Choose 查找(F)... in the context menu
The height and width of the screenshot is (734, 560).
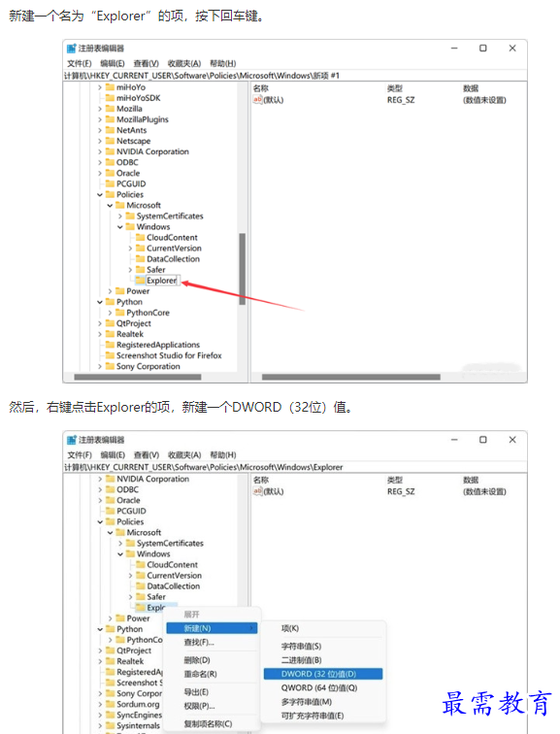tap(212, 643)
